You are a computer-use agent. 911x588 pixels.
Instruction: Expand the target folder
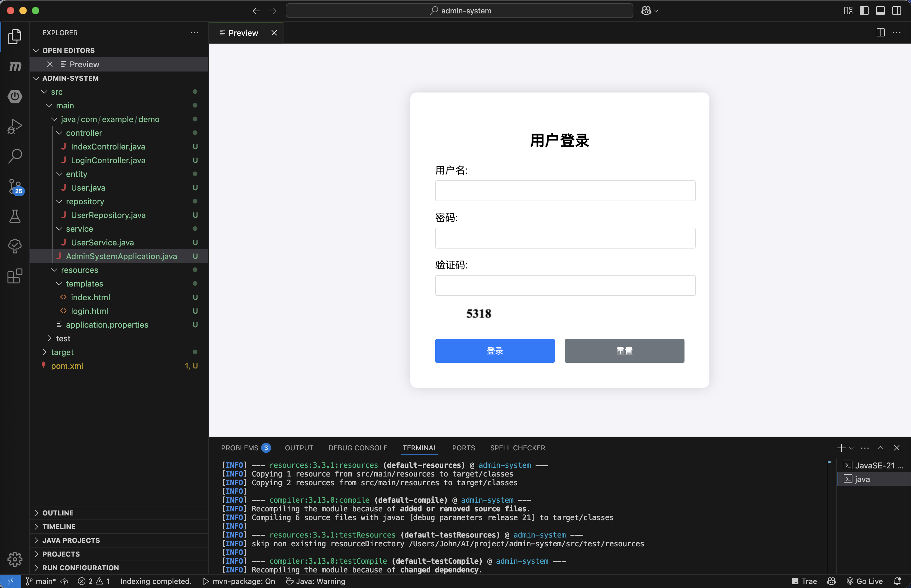pos(62,352)
